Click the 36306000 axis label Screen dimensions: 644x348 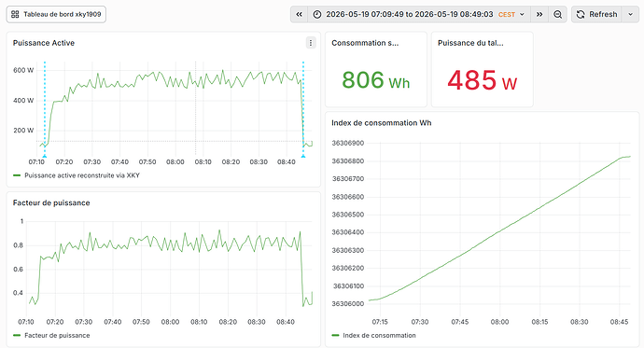pos(348,303)
